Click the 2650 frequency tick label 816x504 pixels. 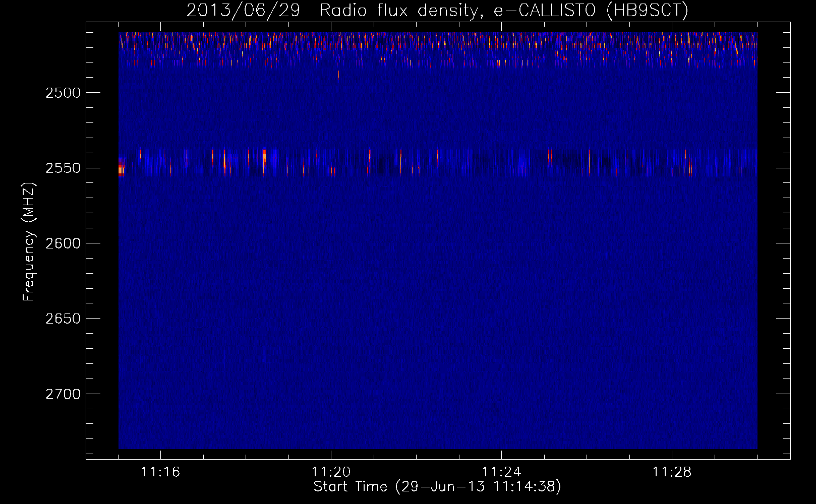click(63, 319)
